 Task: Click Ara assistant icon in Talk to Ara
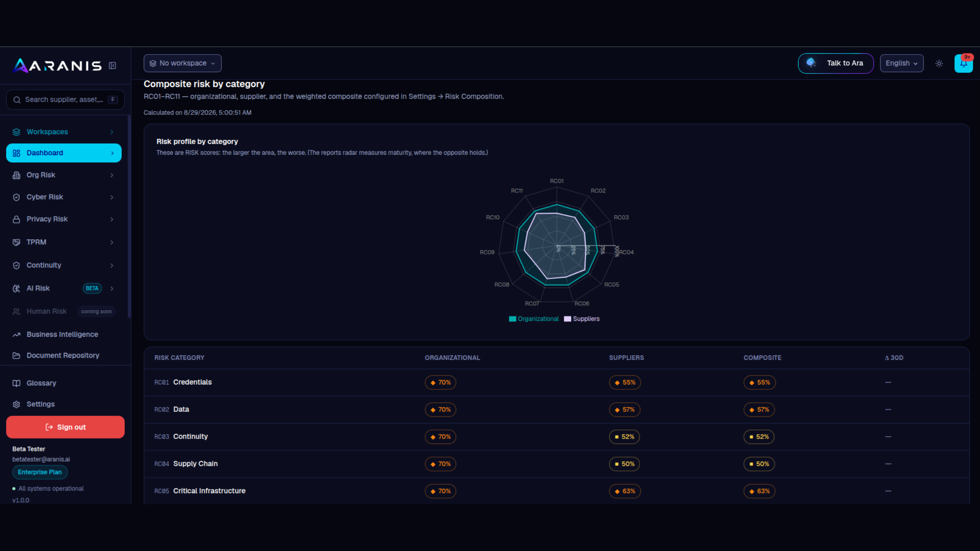point(811,63)
